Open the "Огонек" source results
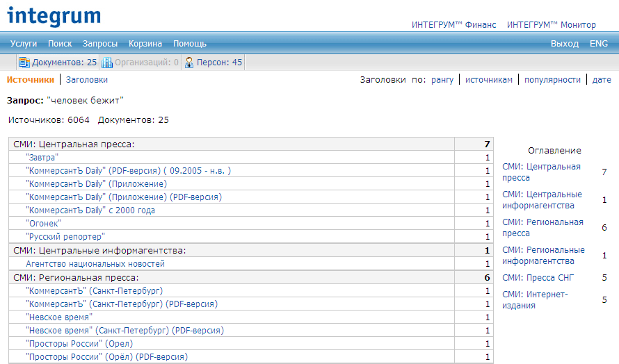Screen dimensions: 619x364 (x=43, y=224)
